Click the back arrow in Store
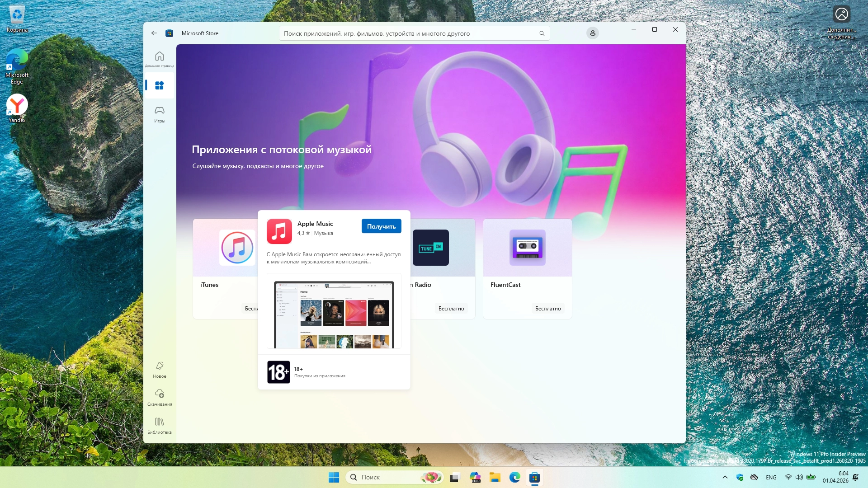868x488 pixels. [x=154, y=33]
